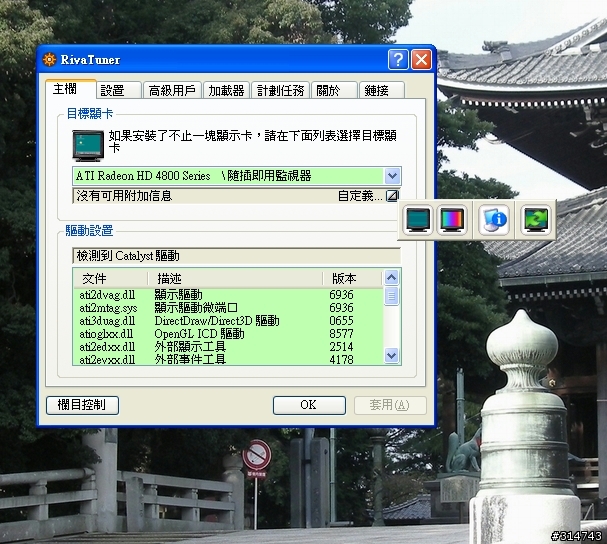Click the monitor picture beside 目標顯卡 text
This screenshot has width=607, height=544.
88,146
